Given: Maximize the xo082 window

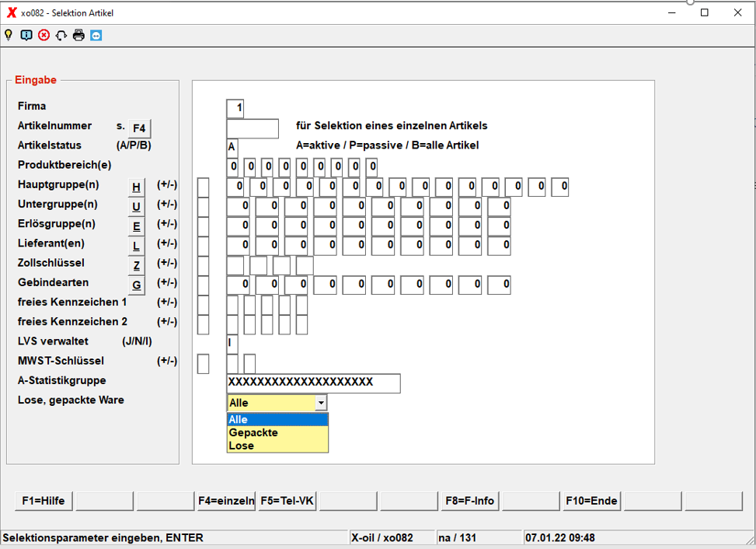Looking at the screenshot, I should pos(705,12).
